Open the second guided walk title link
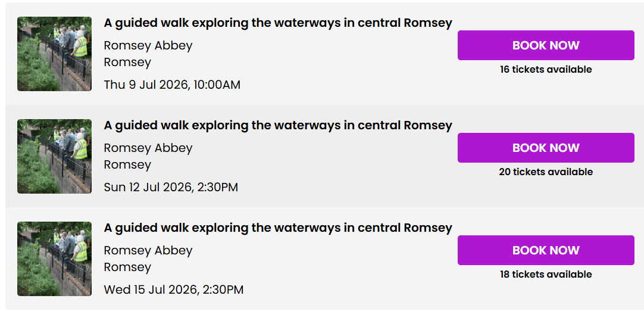Image resolution: width=644 pixels, height=311 pixels. (x=278, y=126)
